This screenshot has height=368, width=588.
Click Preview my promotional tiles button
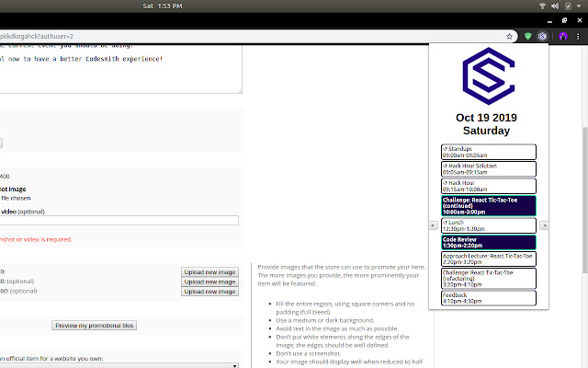tap(94, 326)
